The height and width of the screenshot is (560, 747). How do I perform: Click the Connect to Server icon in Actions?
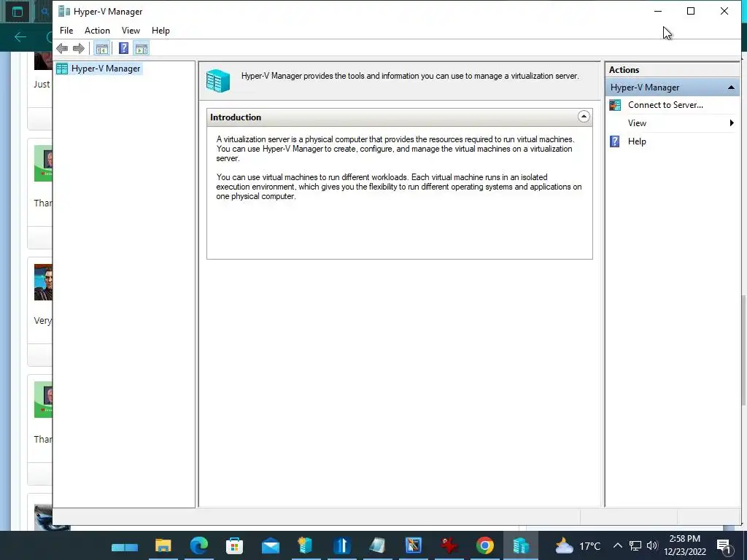[x=615, y=105]
